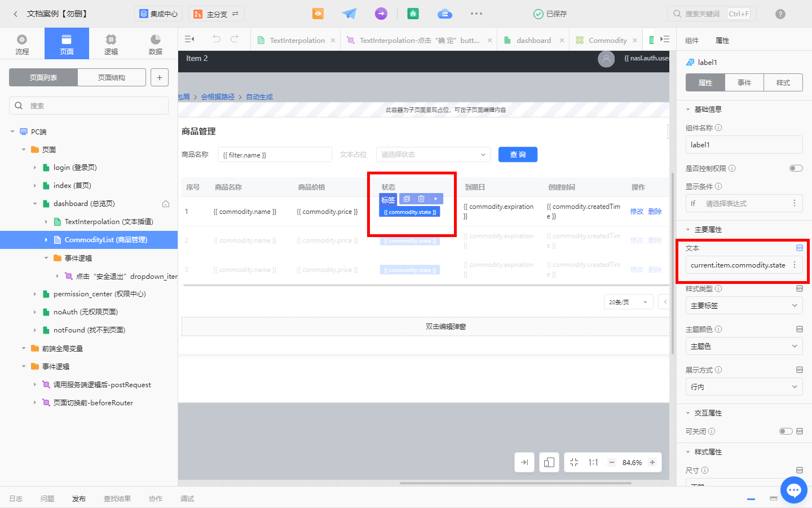Delete the selected label via trash icon
This screenshot has height=508, width=812.
coord(421,199)
